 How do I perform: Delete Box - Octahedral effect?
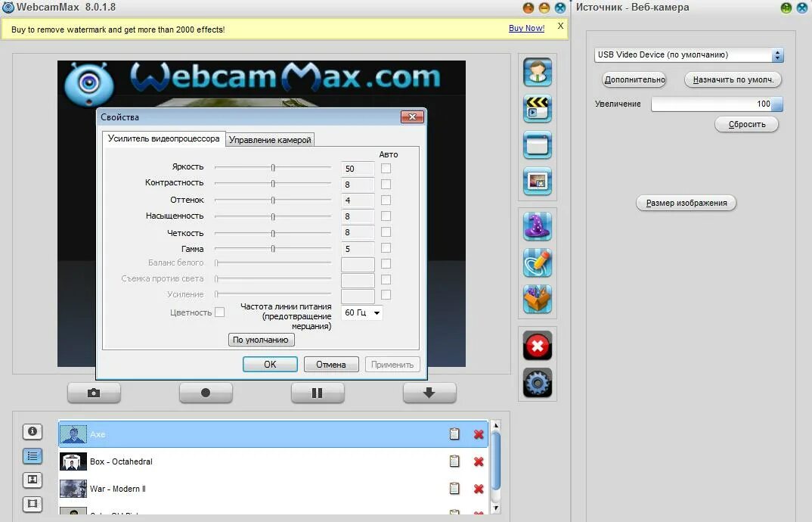[x=479, y=461]
